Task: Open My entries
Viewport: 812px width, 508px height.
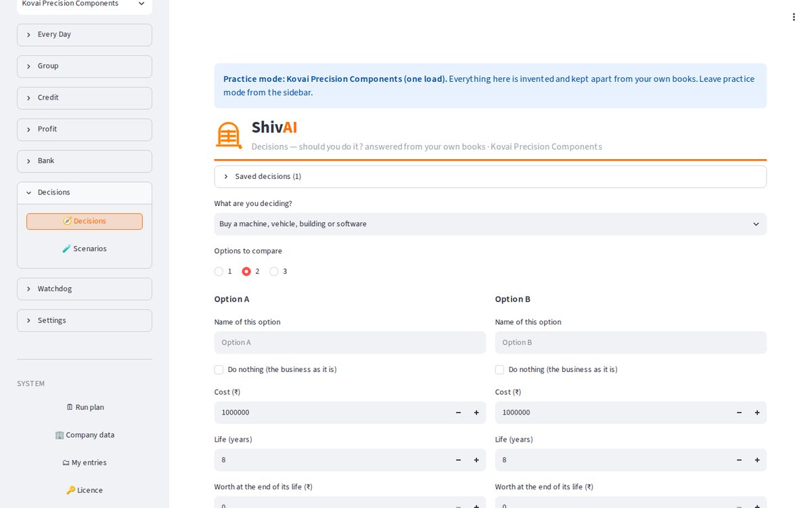Action: [85, 463]
